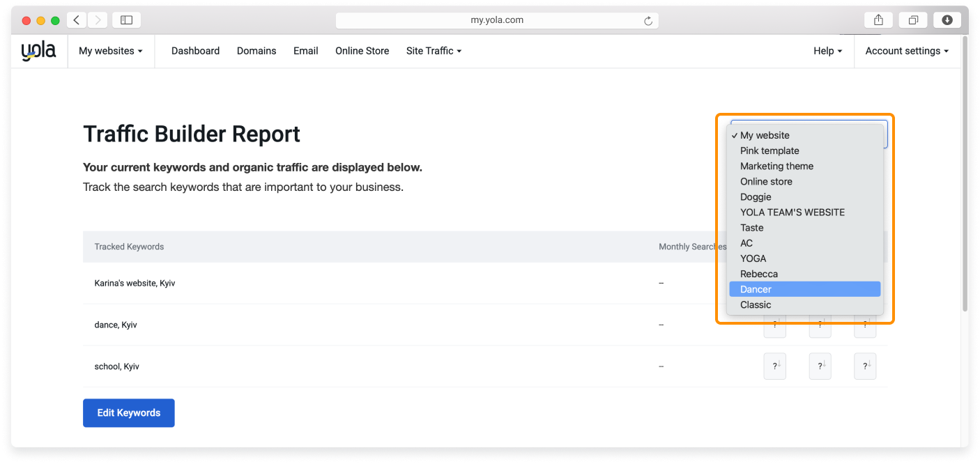Viewport: 980px width, 464px height.
Task: Reload the page using refresh icon
Action: click(x=648, y=21)
